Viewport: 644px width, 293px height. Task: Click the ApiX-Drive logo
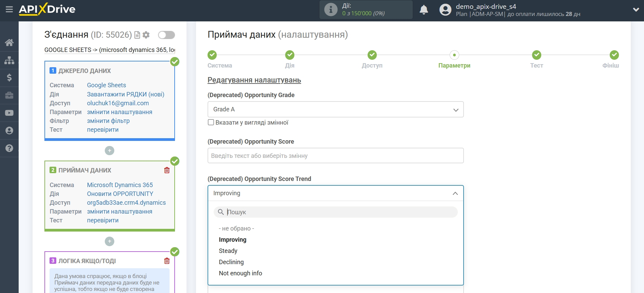pos(47,9)
